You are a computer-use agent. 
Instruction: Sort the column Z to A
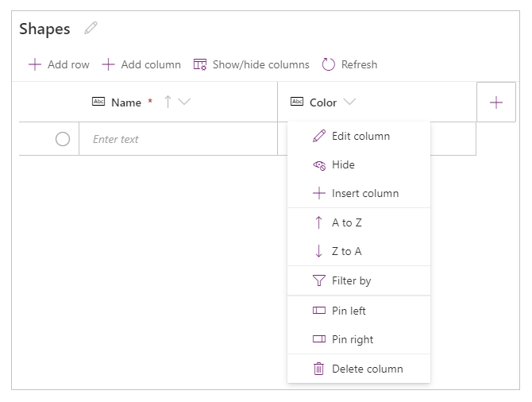click(x=359, y=251)
